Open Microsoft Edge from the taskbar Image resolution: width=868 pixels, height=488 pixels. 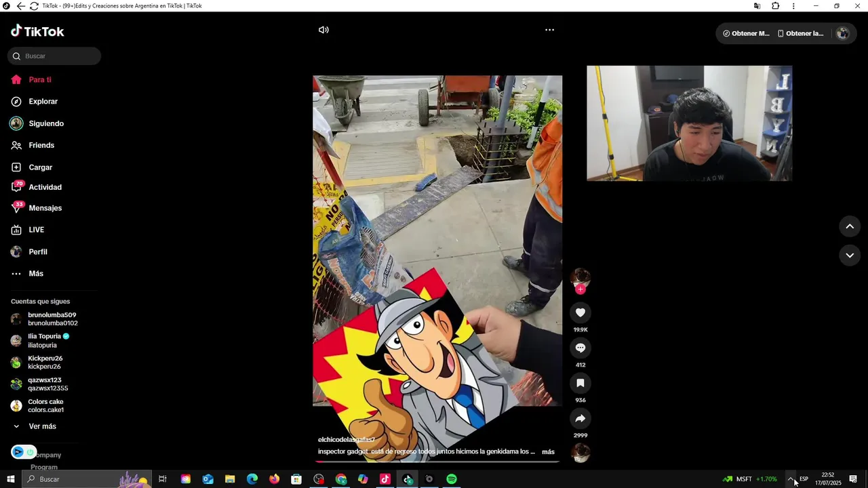click(x=252, y=479)
